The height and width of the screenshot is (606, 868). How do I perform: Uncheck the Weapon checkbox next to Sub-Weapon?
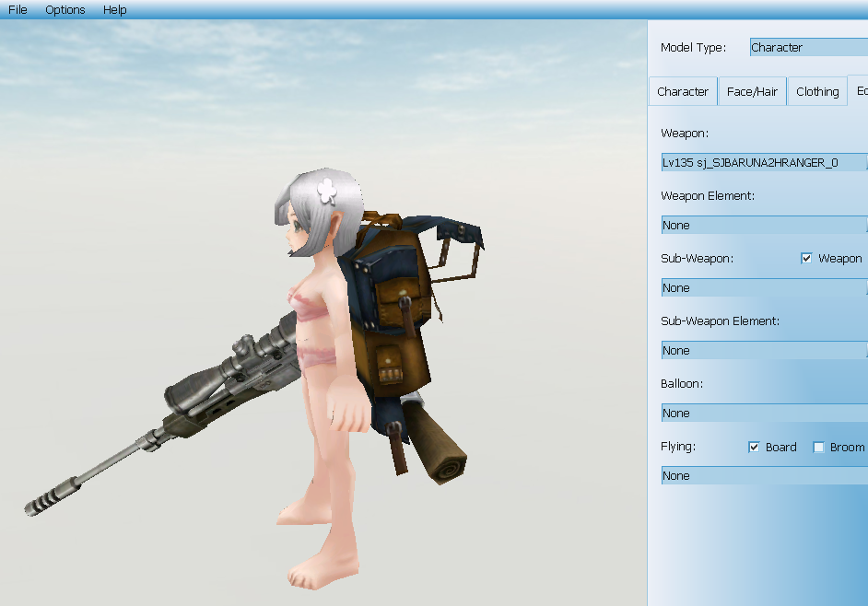point(807,259)
